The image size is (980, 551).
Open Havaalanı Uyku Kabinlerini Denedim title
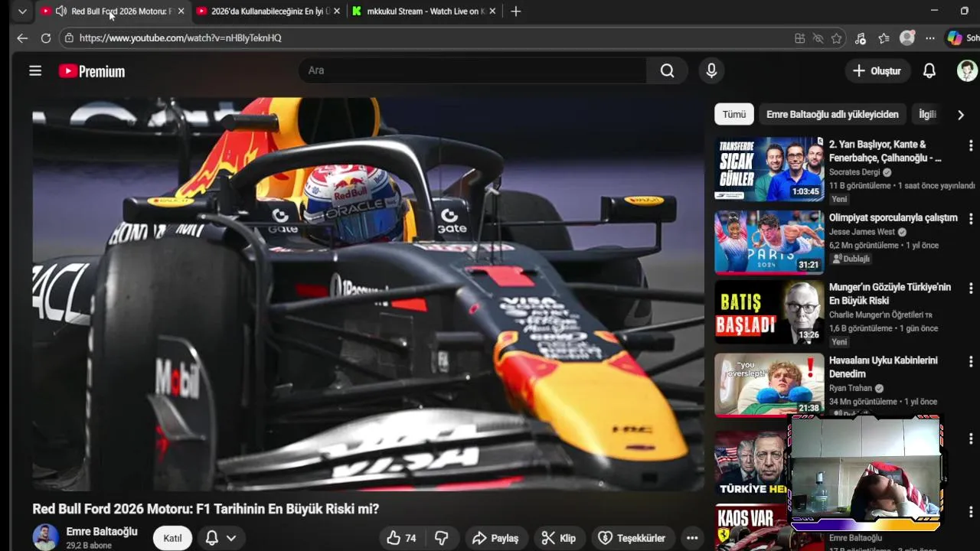[x=884, y=367]
